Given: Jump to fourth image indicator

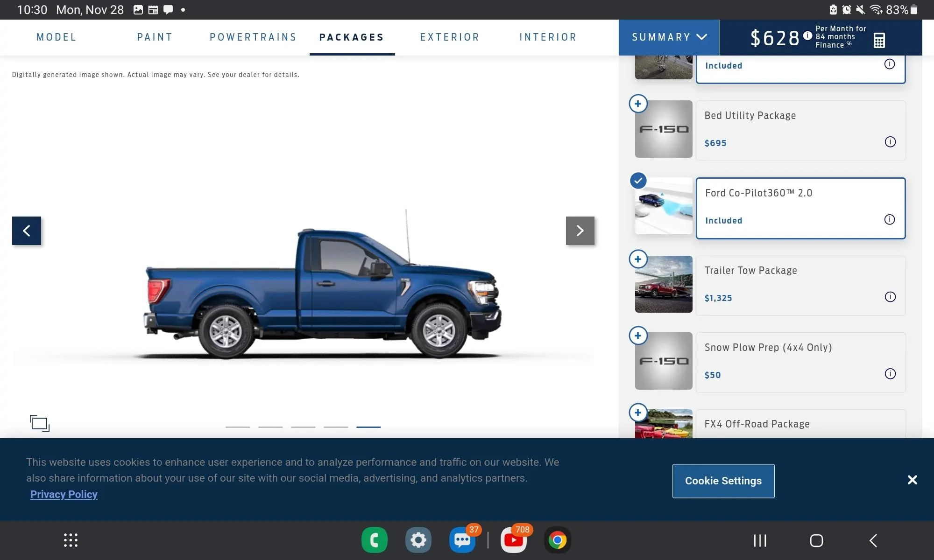Looking at the screenshot, I should 336,427.
